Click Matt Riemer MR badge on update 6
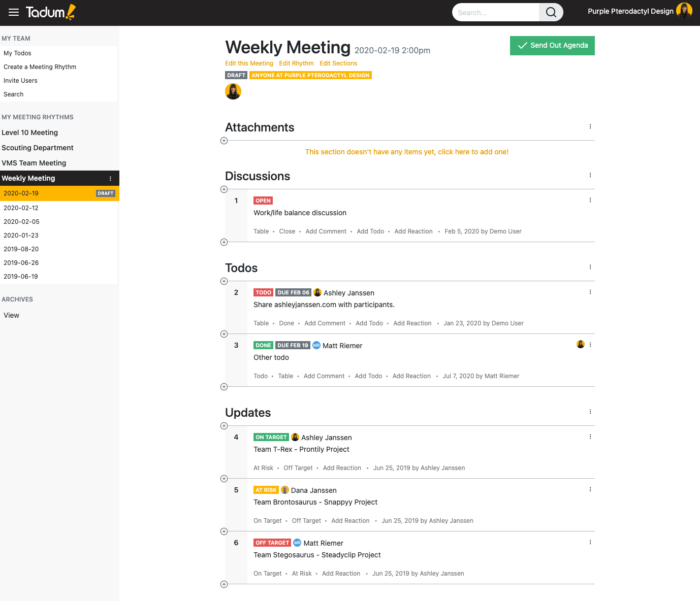700x601 pixels. [297, 543]
